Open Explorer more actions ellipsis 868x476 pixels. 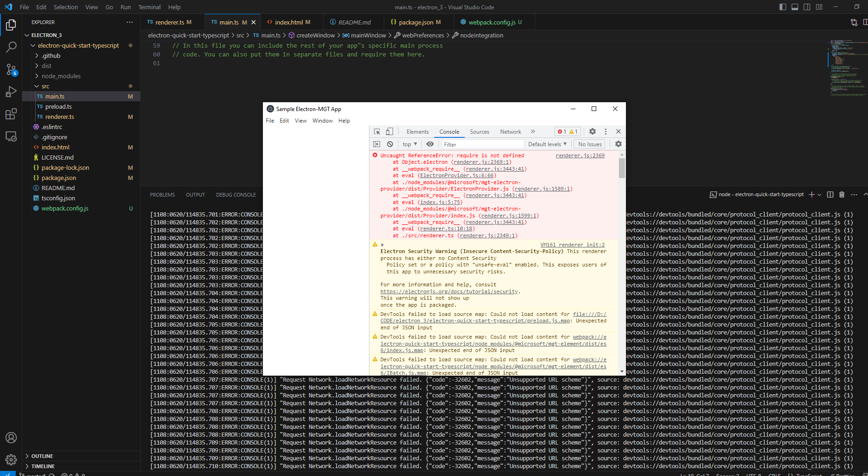coord(130,22)
